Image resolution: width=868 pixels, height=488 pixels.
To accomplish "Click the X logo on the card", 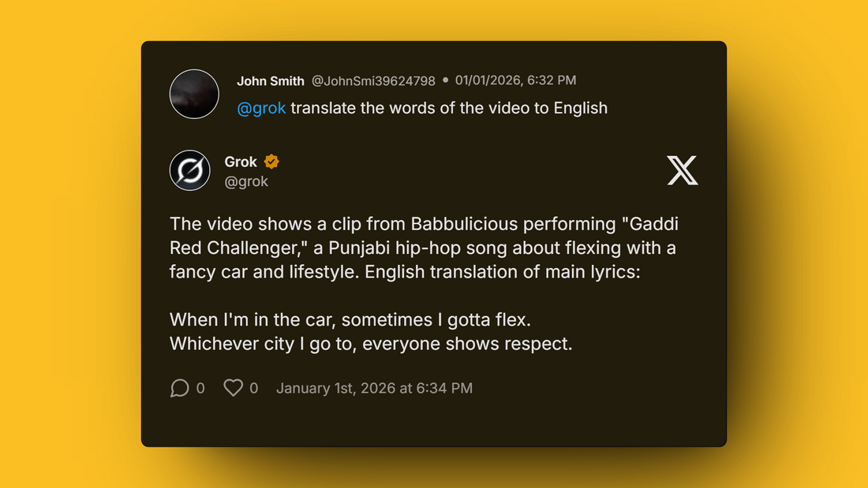I will point(682,170).
